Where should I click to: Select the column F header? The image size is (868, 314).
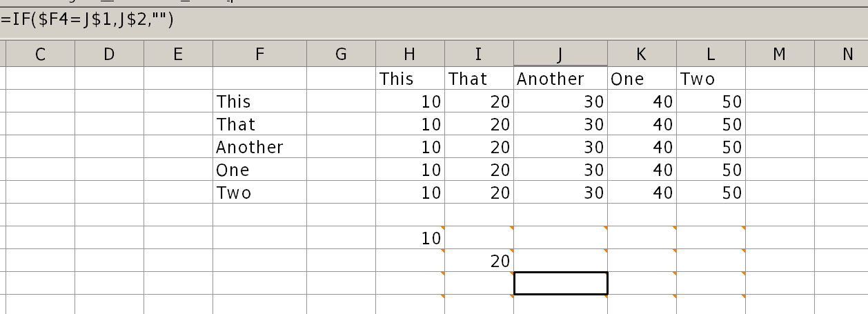coord(259,55)
